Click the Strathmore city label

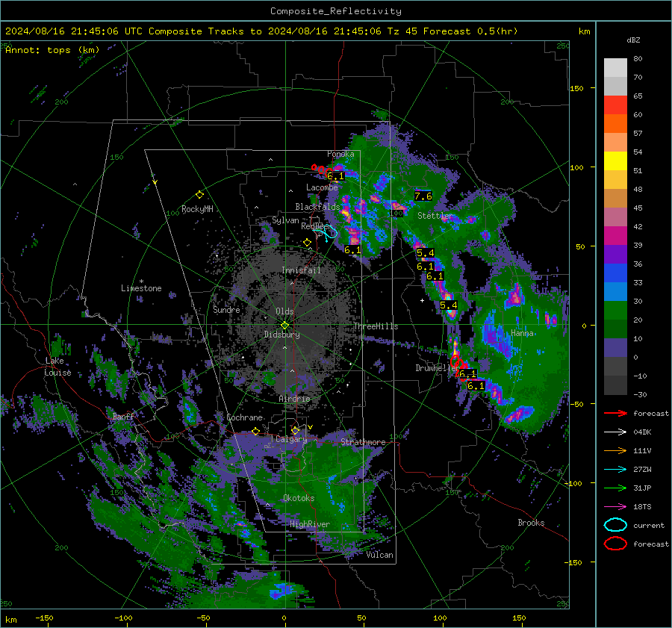(363, 442)
